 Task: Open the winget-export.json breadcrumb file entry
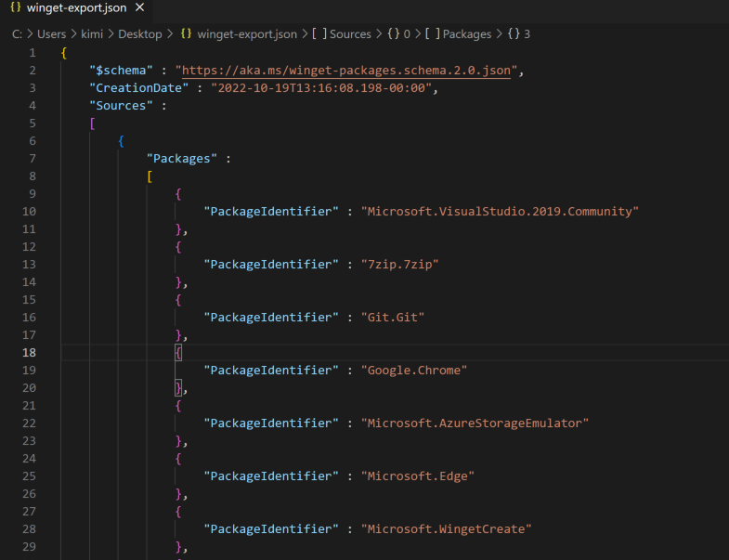(x=247, y=34)
